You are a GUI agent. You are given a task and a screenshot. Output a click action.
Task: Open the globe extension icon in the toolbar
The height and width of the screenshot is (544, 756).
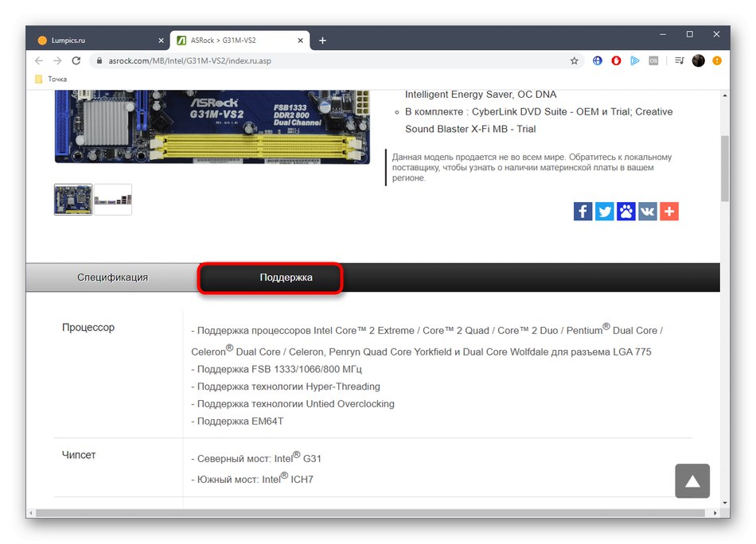pos(598,60)
